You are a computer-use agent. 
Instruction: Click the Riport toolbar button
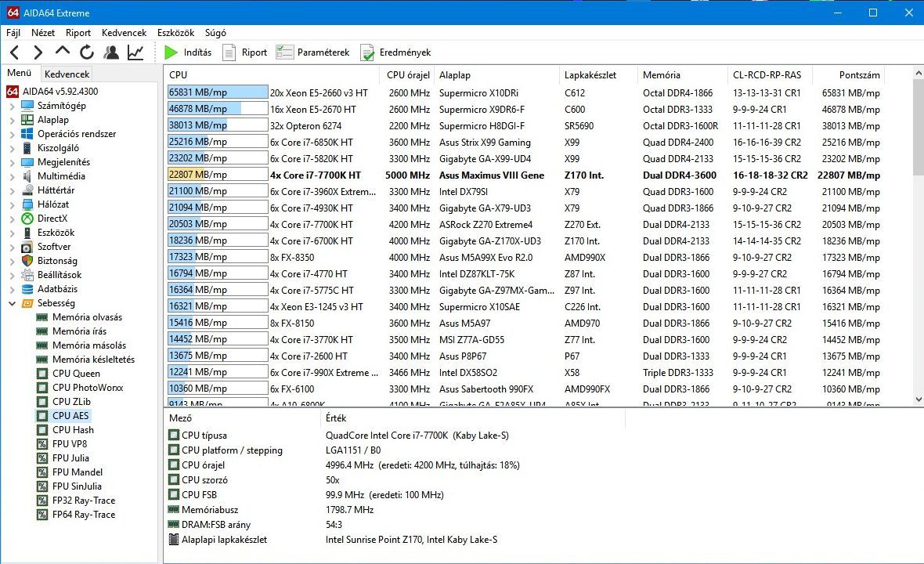(x=245, y=52)
